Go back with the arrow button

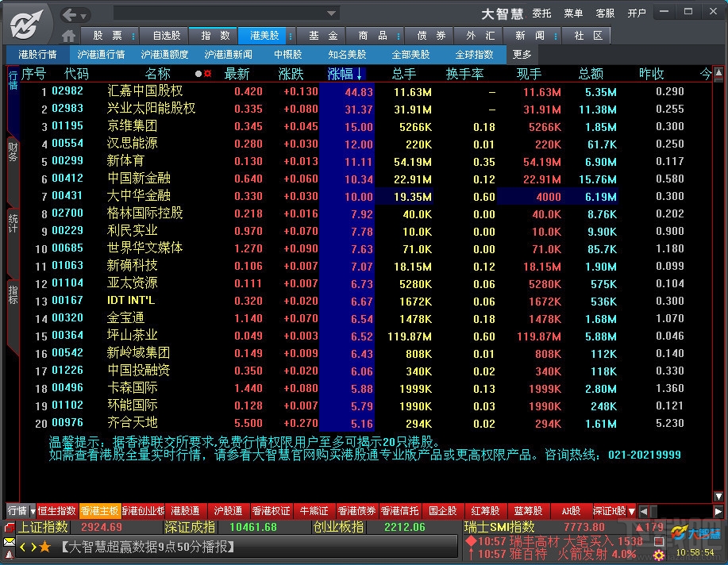pyautogui.click(x=70, y=15)
